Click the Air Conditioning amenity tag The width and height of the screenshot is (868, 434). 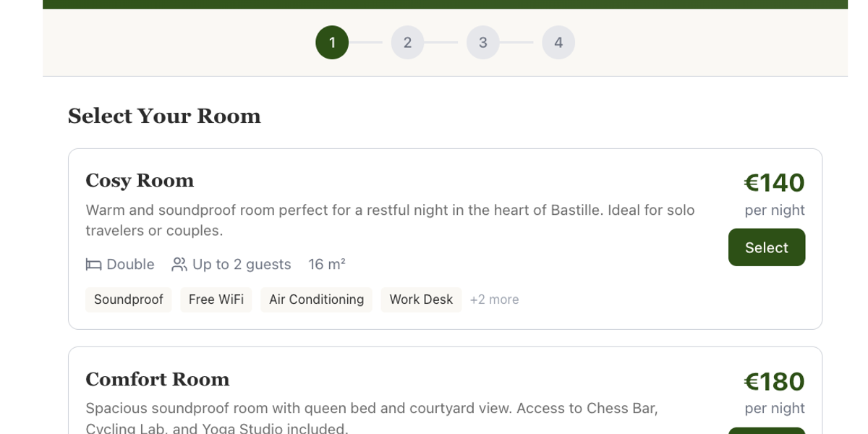(x=316, y=299)
